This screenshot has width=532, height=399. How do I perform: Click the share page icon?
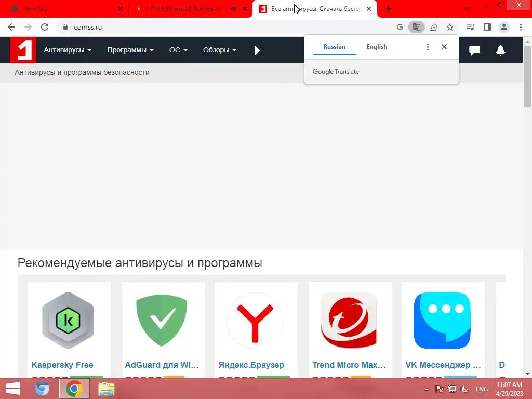pyautogui.click(x=433, y=27)
